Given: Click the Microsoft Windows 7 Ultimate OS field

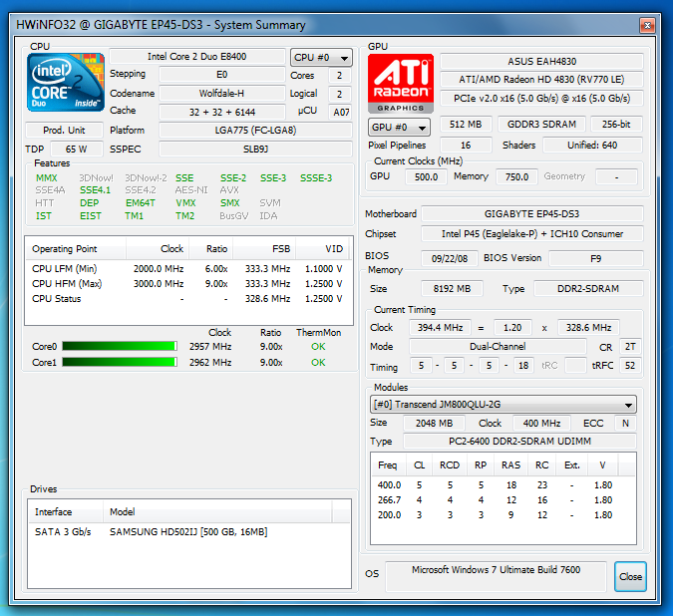Looking at the screenshot, I should tap(496, 576).
